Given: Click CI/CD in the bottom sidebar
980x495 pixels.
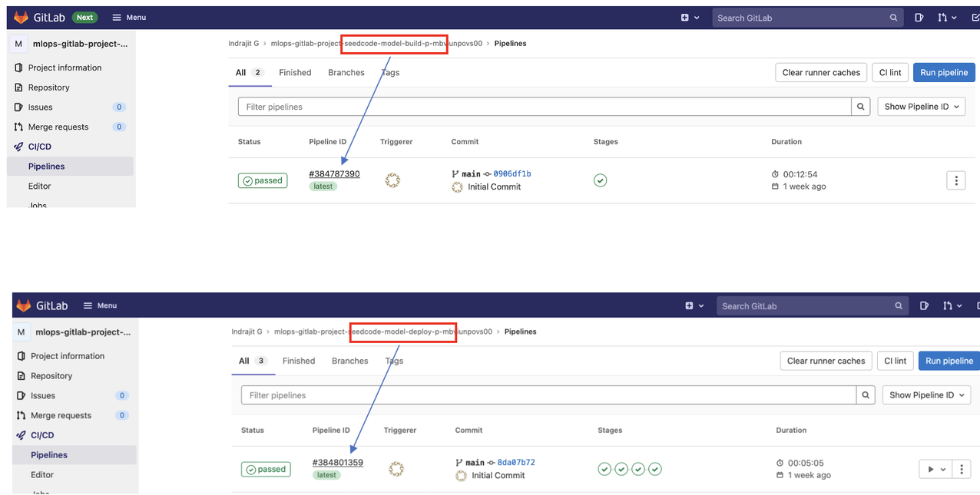Looking at the screenshot, I should (41, 435).
